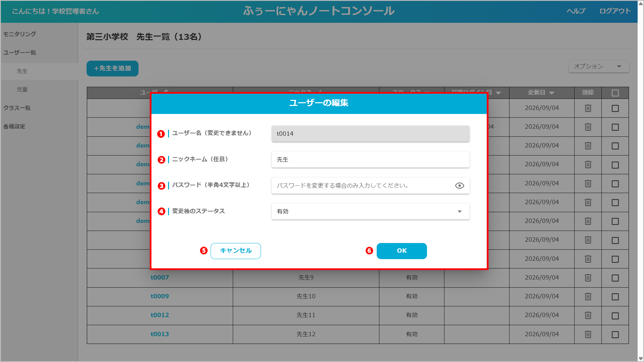Click trash icon in first table row
Viewport: 644px width, 362px height.
point(588,108)
